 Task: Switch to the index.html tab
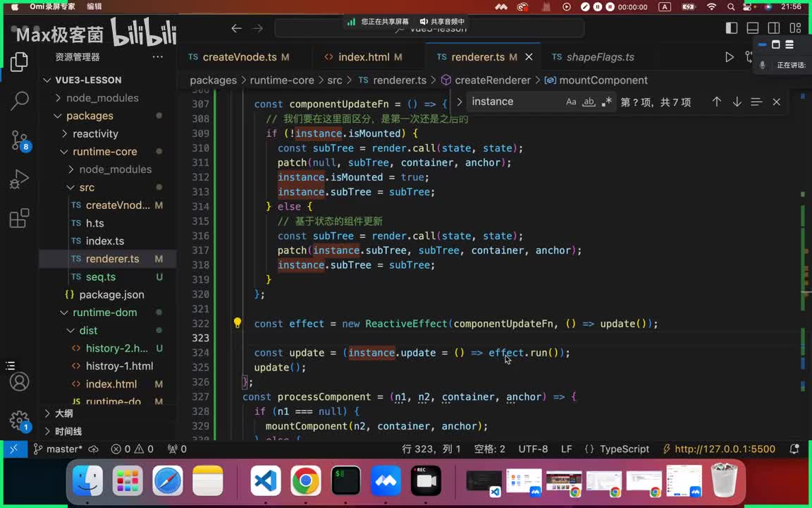pos(364,57)
